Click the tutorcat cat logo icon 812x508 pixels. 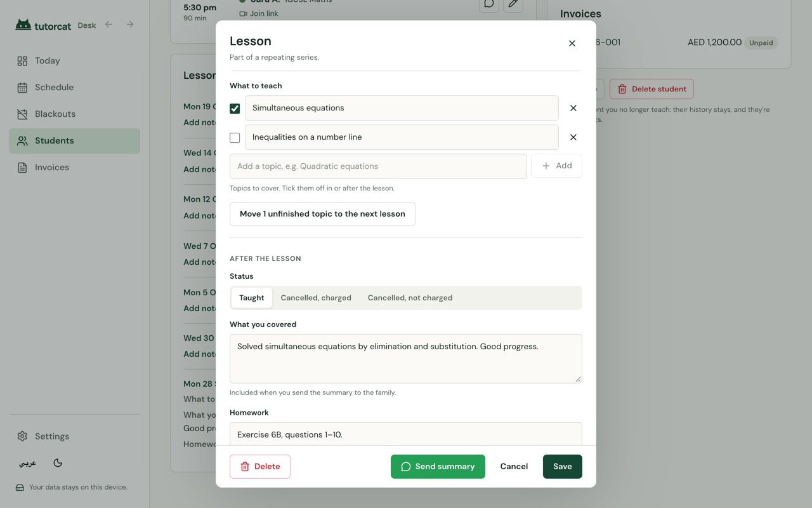[x=23, y=25]
